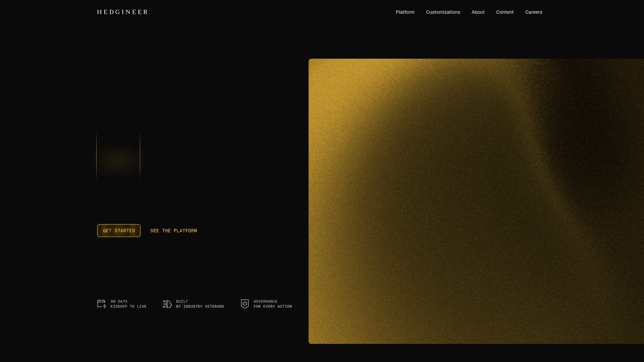This screenshot has width=644, height=362.
Task: Select the 'BUILT BY INDUSTRY VETERANS' text
Action: [x=200, y=304]
